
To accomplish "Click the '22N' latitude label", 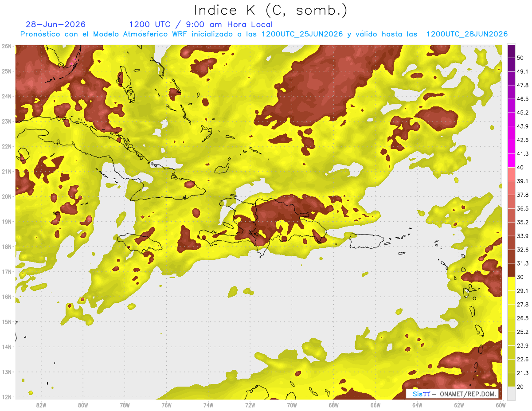I will click(x=7, y=146).
